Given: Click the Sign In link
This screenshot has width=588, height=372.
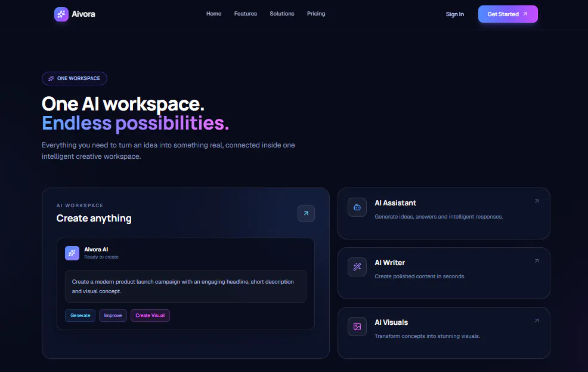Looking at the screenshot, I should [x=455, y=14].
